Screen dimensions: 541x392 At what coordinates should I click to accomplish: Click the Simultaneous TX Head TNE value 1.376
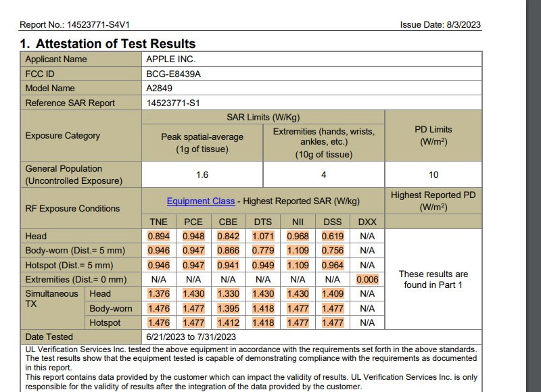158,294
